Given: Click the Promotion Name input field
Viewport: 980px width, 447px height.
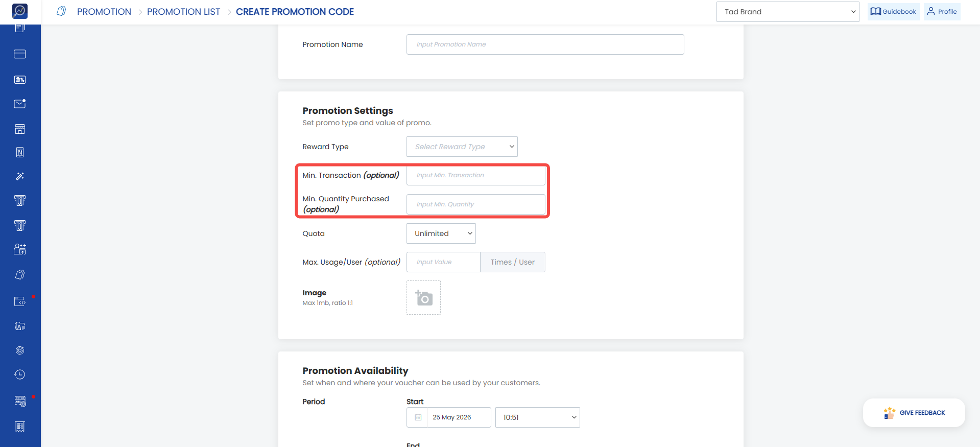Looking at the screenshot, I should [545, 44].
